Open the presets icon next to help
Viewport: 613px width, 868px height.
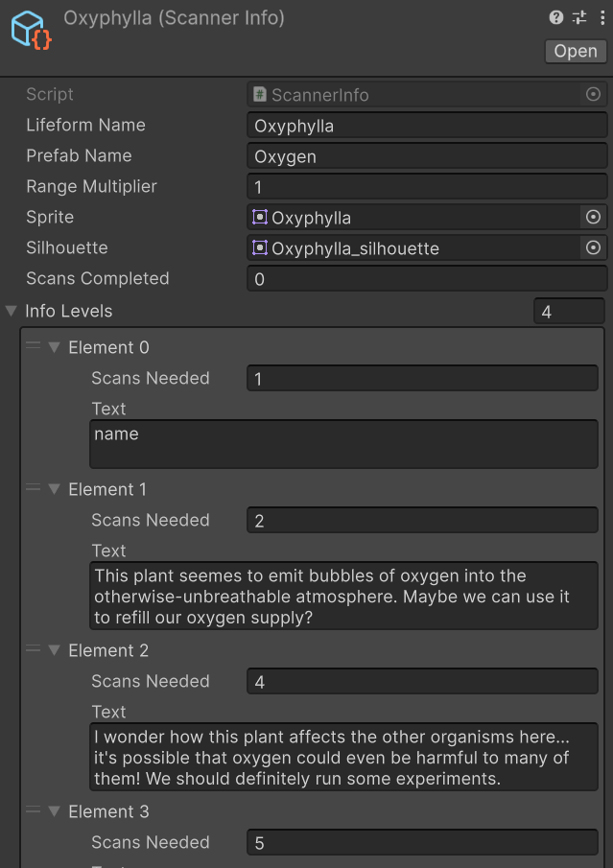579,16
